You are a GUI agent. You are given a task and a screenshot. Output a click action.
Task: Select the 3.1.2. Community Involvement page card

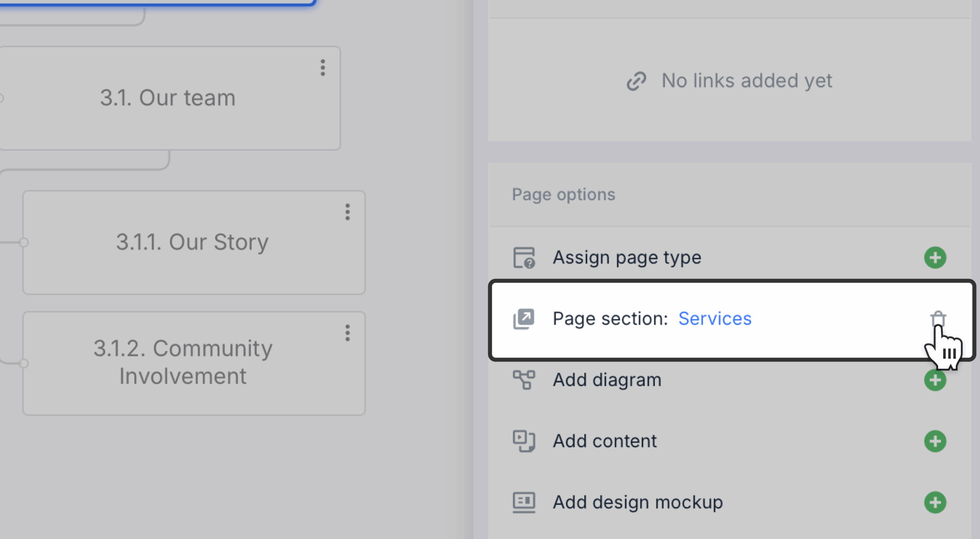194,363
